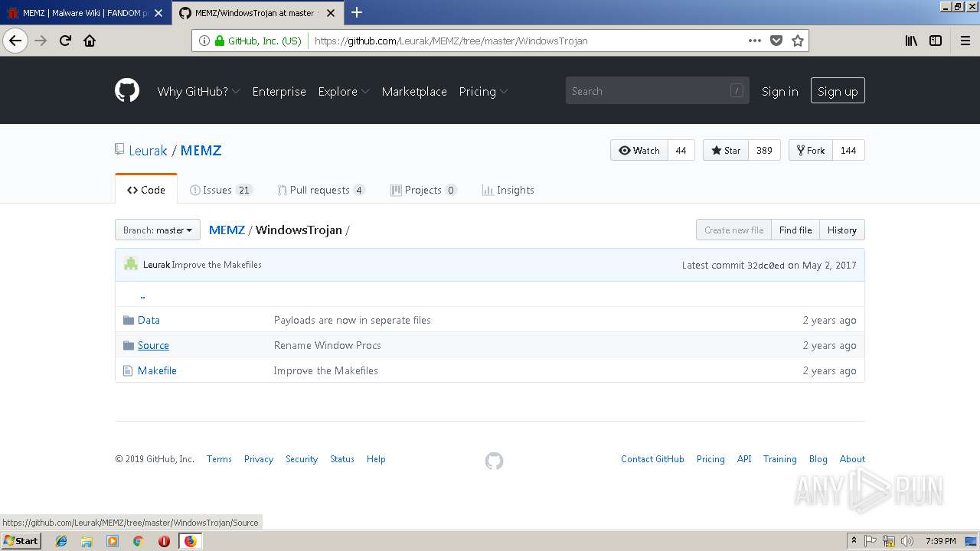Launch Internet Explorer from taskbar
The width and height of the screenshot is (980, 551).
click(x=61, y=541)
